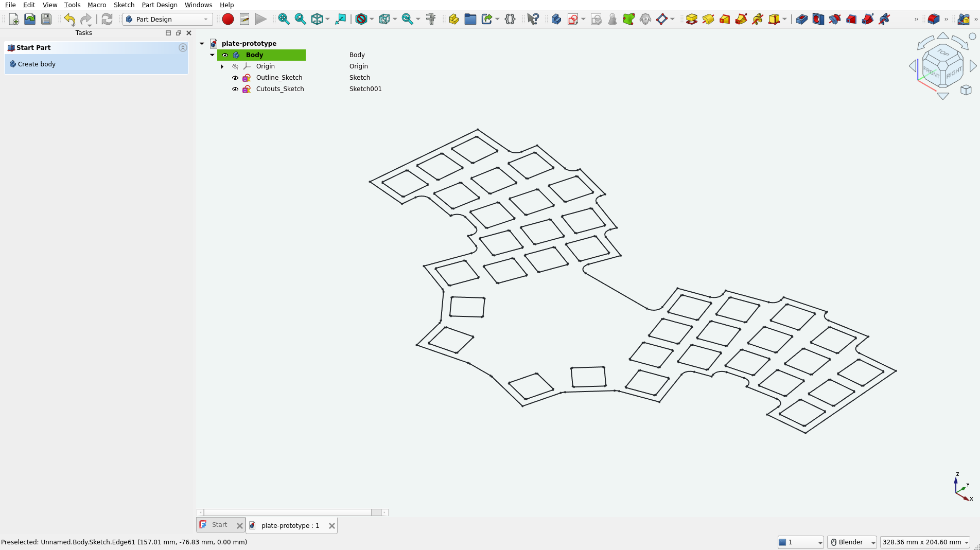Open the Pocket tool

point(802,19)
